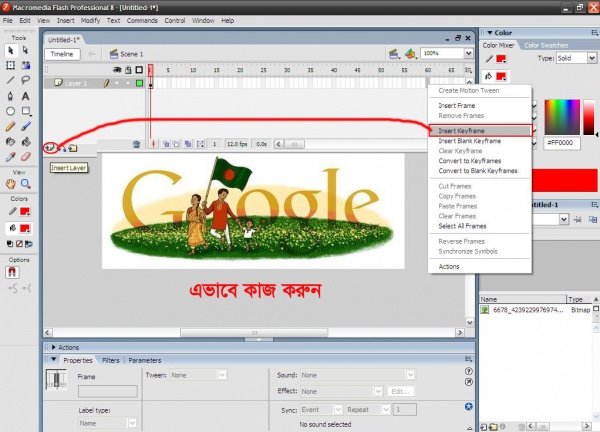Open the zoom percentage dropdown
The width and height of the screenshot is (600, 432).
click(468, 53)
